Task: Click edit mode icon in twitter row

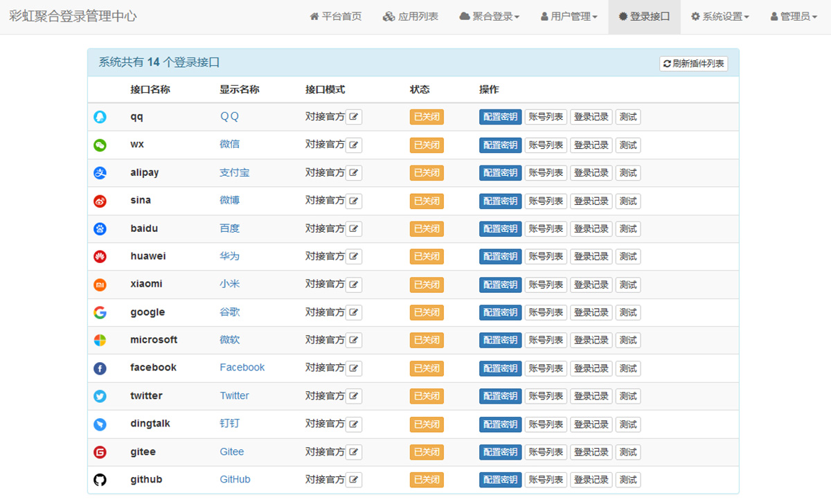Action: [x=354, y=396]
